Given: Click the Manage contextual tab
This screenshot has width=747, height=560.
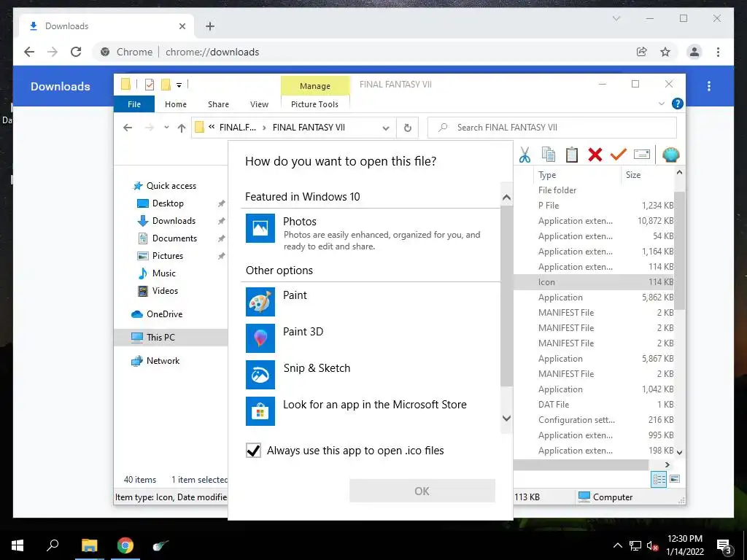Looking at the screenshot, I should [x=315, y=86].
